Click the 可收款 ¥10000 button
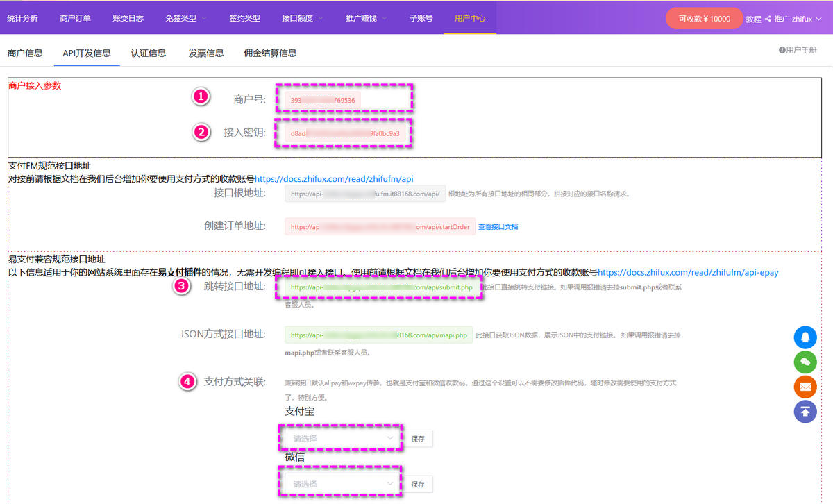This screenshot has height=504, width=833. tap(704, 19)
